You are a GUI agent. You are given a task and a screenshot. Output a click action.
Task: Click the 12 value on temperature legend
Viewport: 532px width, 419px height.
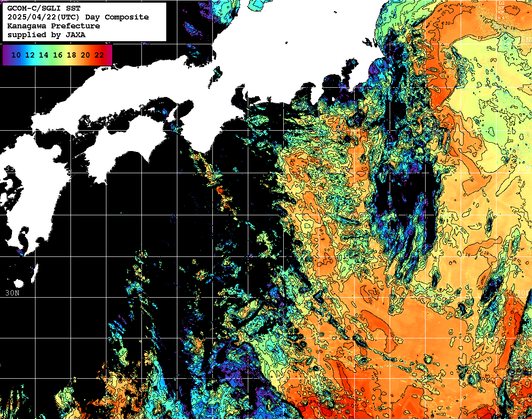pyautogui.click(x=30, y=55)
